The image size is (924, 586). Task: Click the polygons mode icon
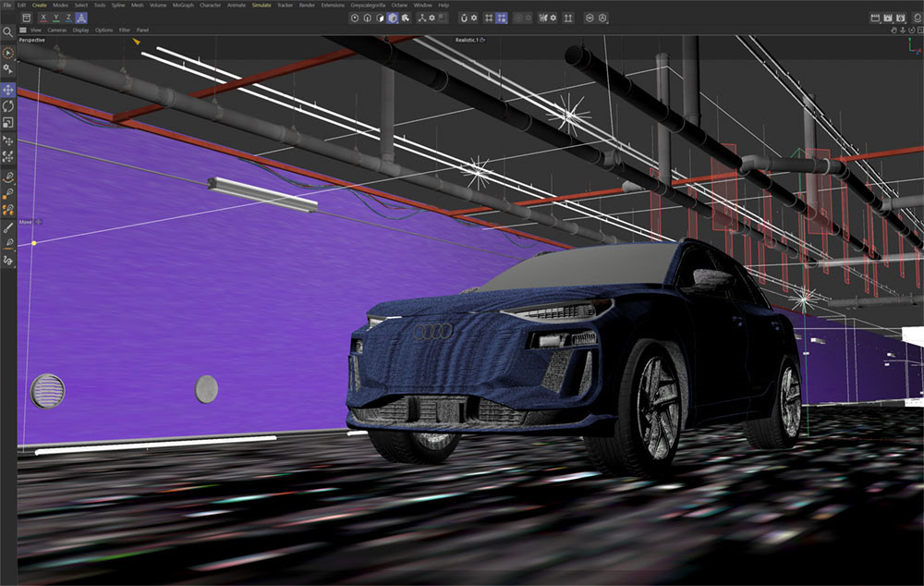pyautogui.click(x=380, y=18)
